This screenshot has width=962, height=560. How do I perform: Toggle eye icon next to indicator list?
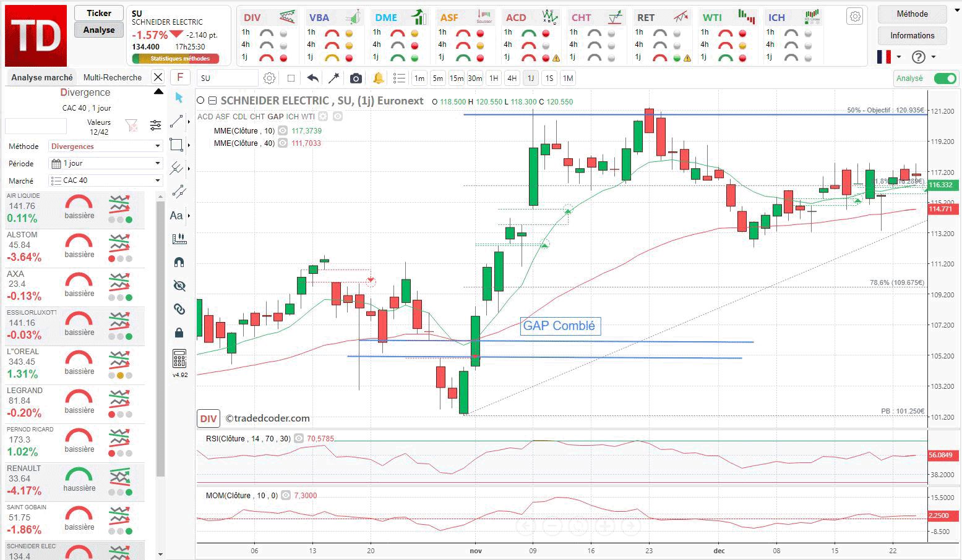338,116
